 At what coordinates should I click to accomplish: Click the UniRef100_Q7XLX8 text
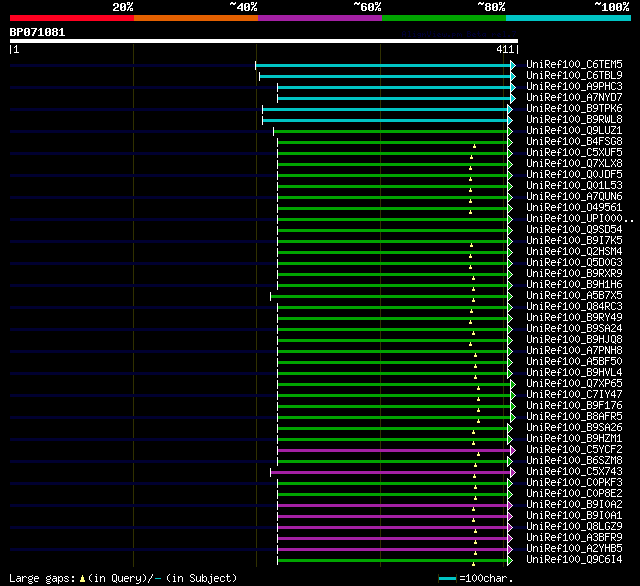tap(574, 164)
